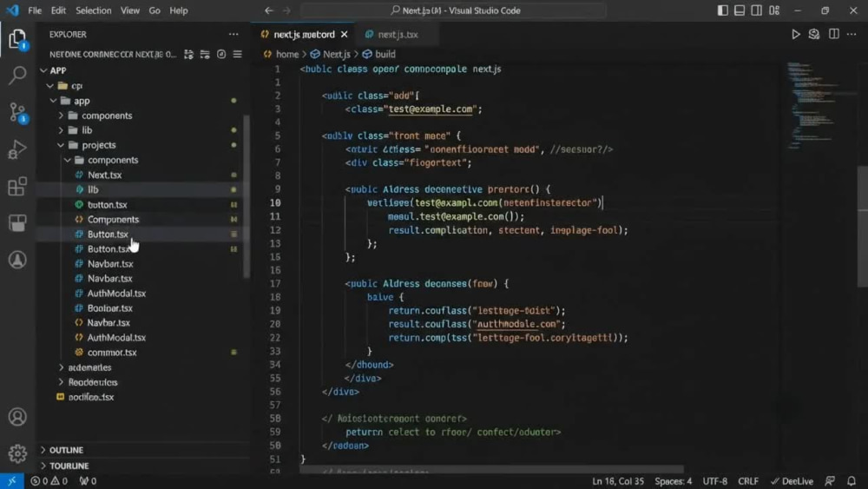Toggle DeeLive in status bar
Image resolution: width=868 pixels, height=489 pixels.
coord(792,480)
